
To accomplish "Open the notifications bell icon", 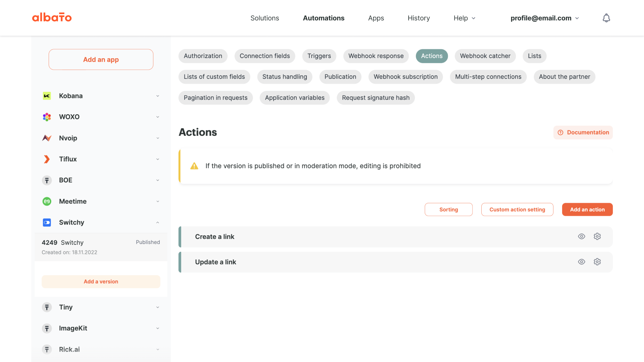I will tap(606, 18).
